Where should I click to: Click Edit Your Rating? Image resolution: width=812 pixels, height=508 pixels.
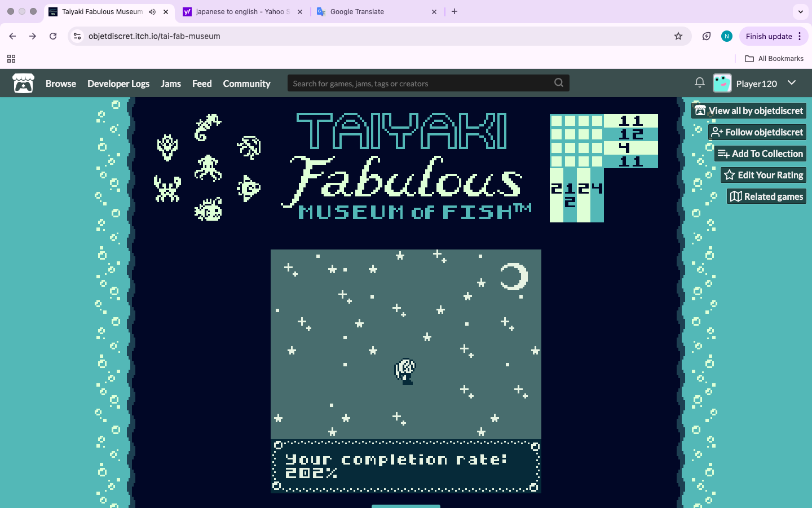click(x=764, y=175)
